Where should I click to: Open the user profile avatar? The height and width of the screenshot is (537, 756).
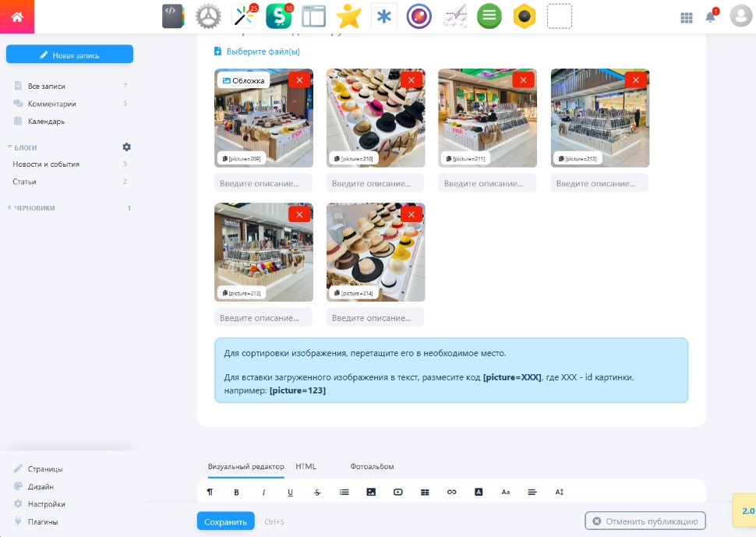coord(741,16)
